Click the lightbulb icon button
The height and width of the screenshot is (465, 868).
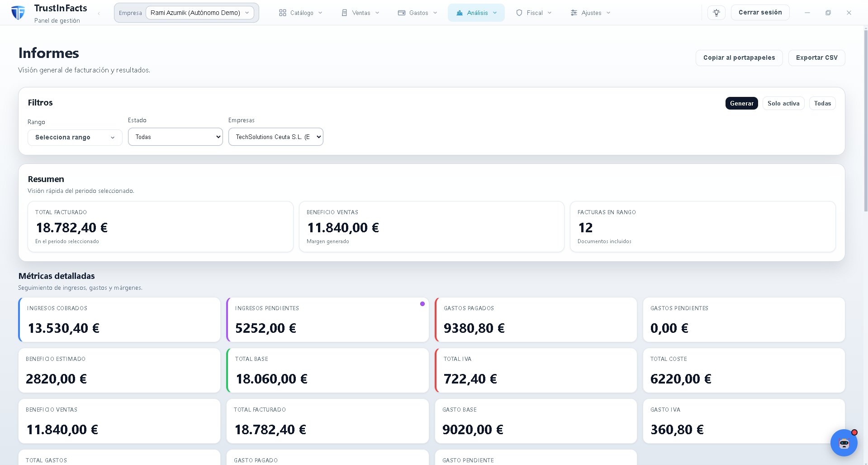[716, 13]
